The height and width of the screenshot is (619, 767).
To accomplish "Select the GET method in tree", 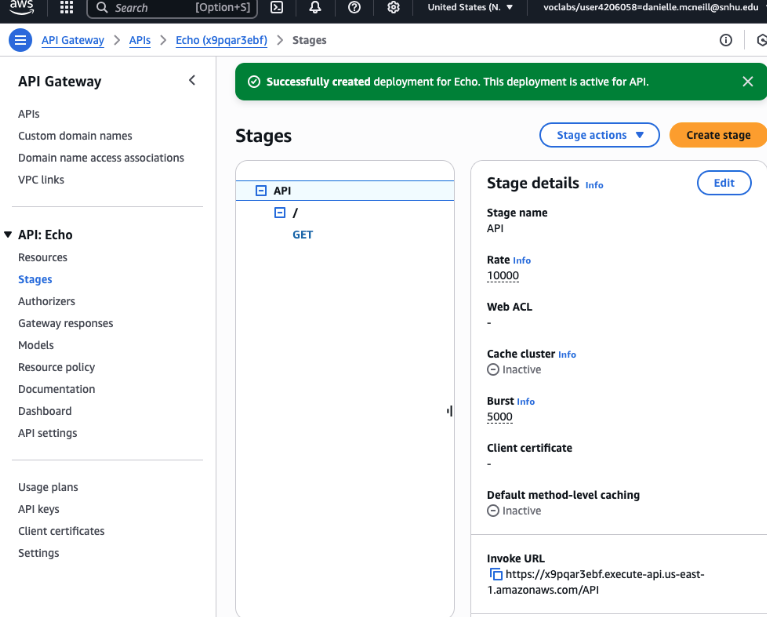I will coord(303,235).
